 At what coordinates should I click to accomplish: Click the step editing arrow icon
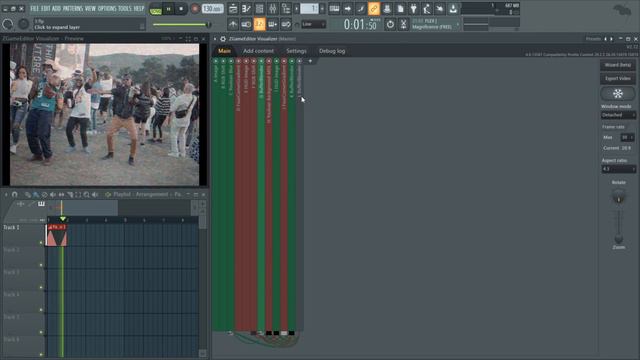[x=347, y=9]
